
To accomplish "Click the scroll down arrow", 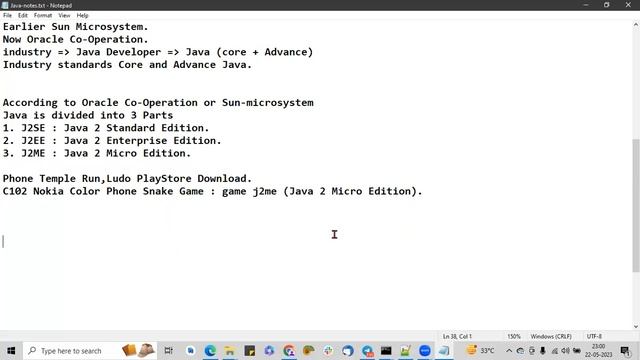I will coord(636,327).
